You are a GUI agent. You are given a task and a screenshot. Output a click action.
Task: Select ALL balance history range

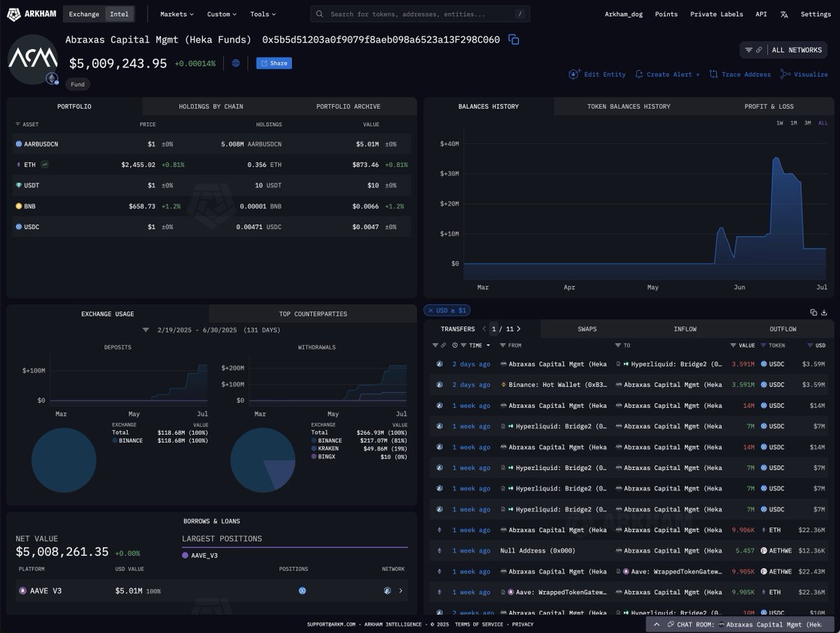822,123
